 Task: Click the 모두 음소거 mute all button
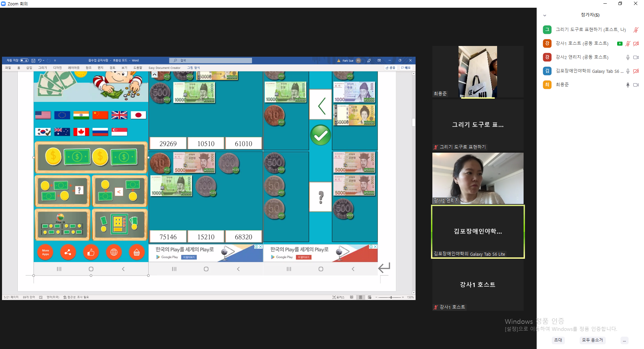tap(592, 340)
